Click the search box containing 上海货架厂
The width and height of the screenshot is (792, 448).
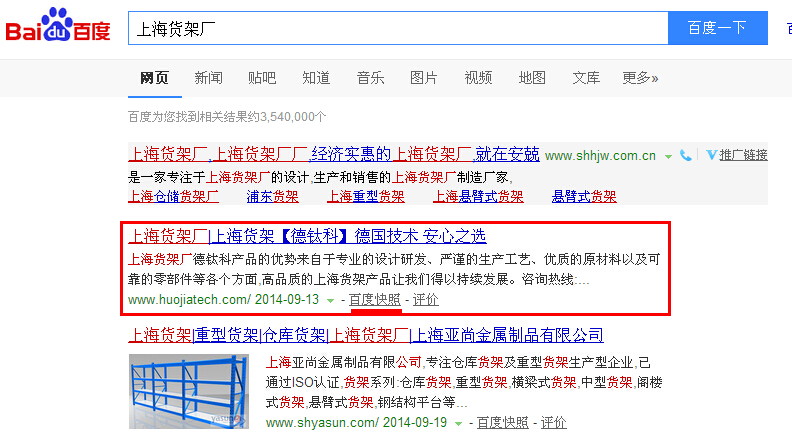(398, 28)
